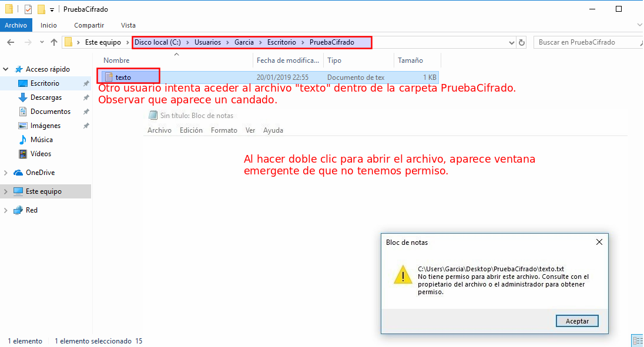Expand the OneDrive tree node
The width and height of the screenshot is (644, 347).
coord(6,173)
